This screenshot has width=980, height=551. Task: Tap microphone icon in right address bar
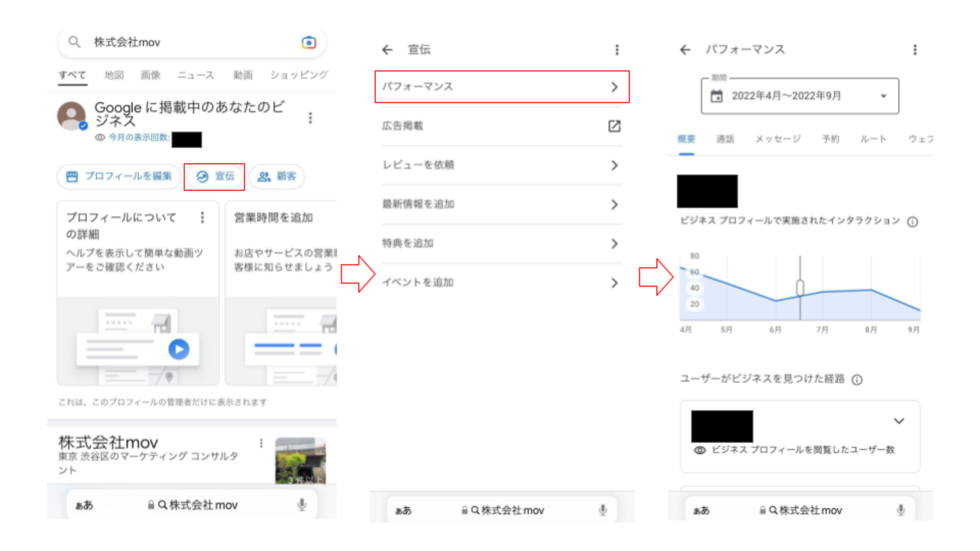point(901,510)
